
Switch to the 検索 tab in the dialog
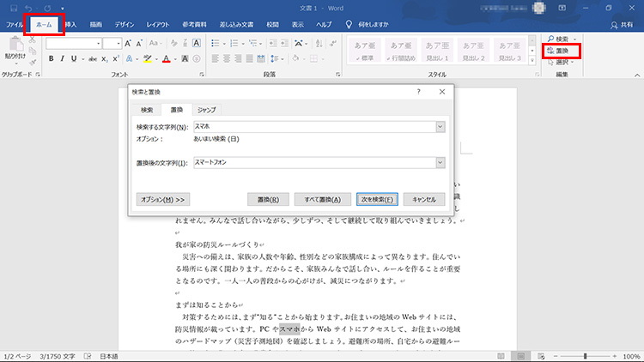tap(147, 110)
